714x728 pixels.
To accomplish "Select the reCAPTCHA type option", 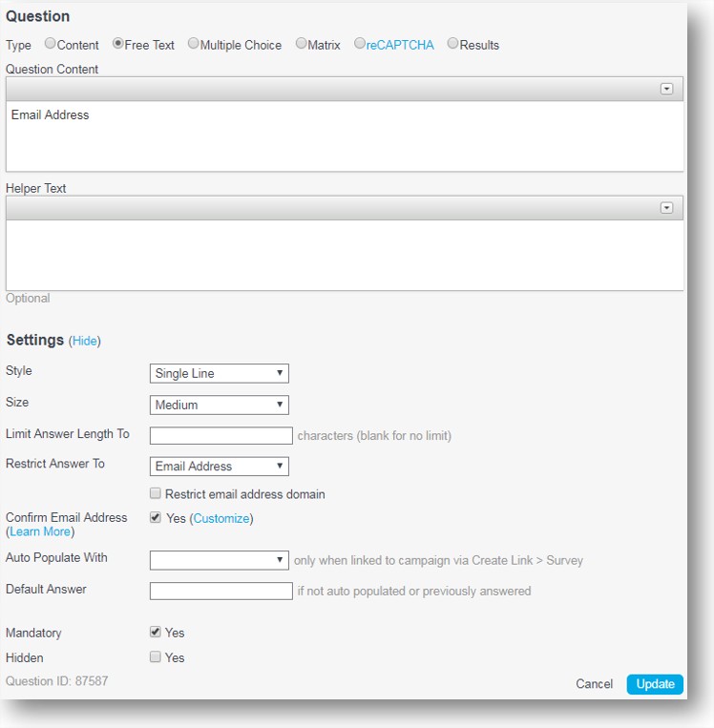I will click(360, 44).
